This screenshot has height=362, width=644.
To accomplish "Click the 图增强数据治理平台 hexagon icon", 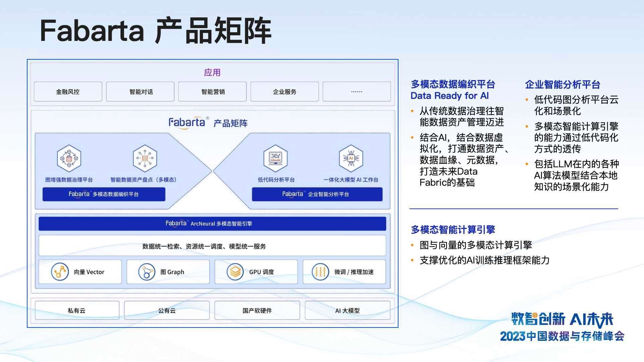I will (x=69, y=158).
